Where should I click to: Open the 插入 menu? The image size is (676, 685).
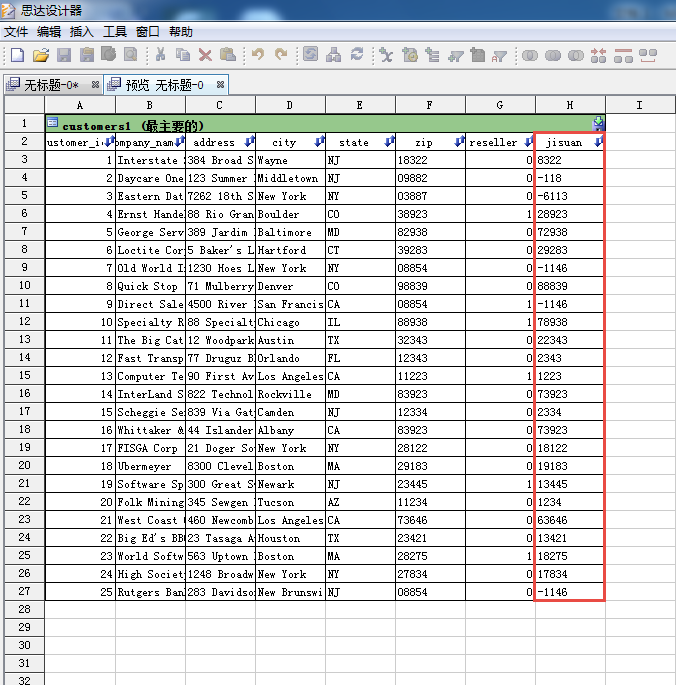82,32
